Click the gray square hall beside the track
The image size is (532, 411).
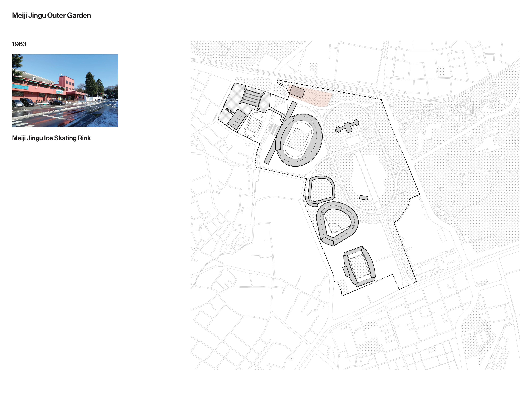click(237, 119)
